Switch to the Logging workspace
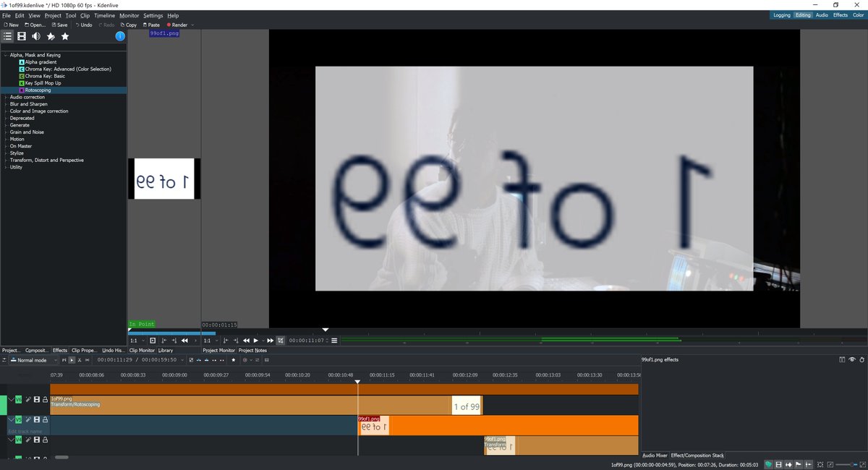This screenshot has width=868, height=470. pos(781,15)
